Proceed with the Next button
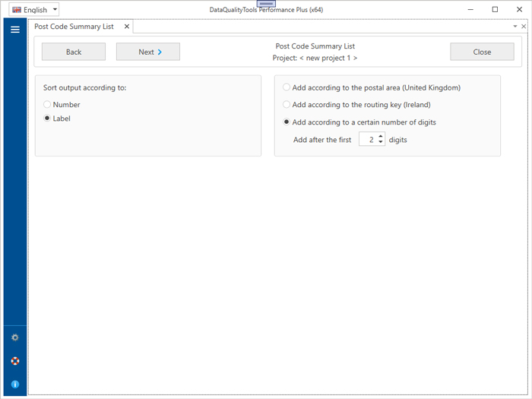Image resolution: width=532 pixels, height=399 pixels. coord(148,52)
